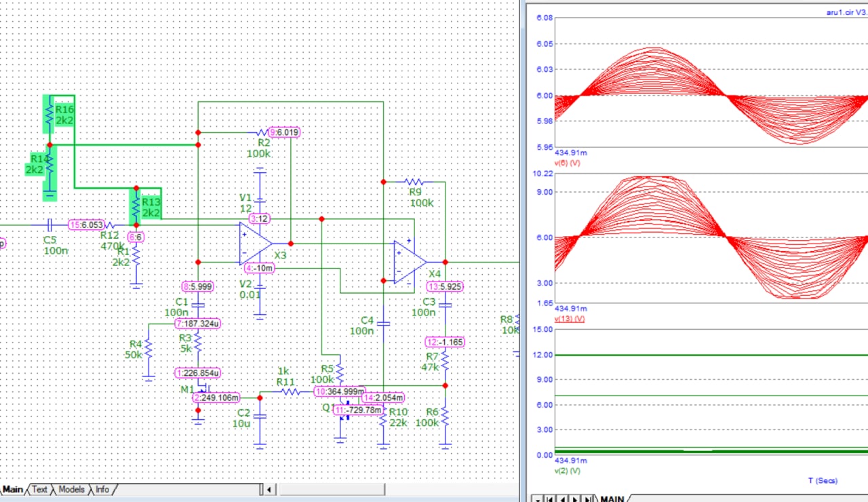Click the R6 resistor label
This screenshot has height=502, width=868.
point(431,411)
